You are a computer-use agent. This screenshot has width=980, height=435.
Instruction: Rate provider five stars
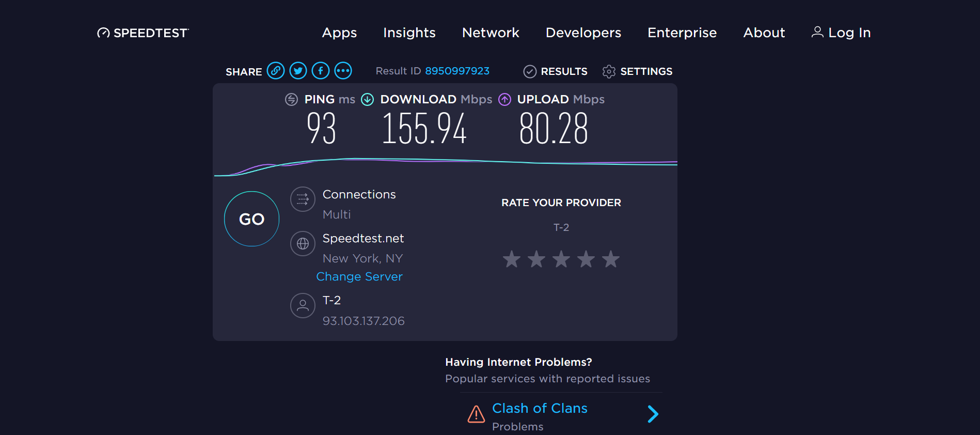click(611, 259)
